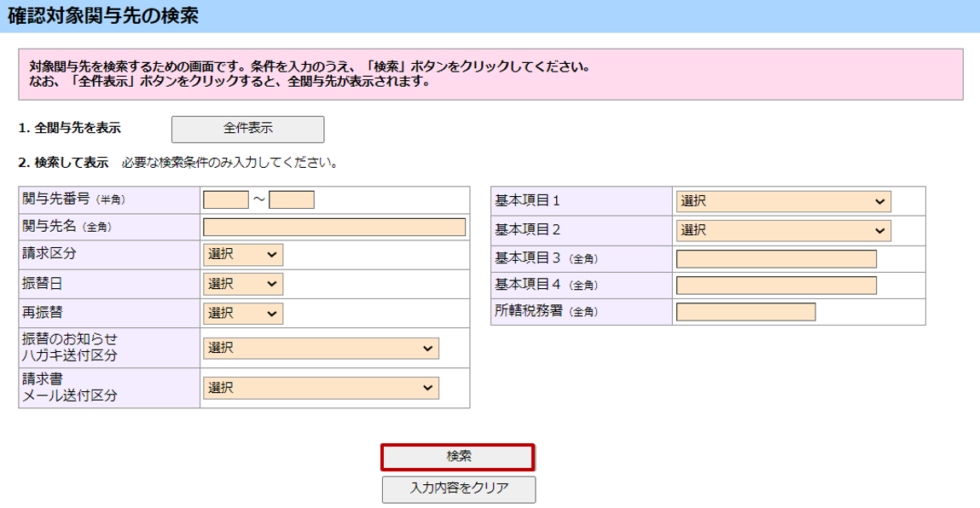Expand the 振替日 select box
This screenshot has width=980, height=508.
[x=242, y=284]
